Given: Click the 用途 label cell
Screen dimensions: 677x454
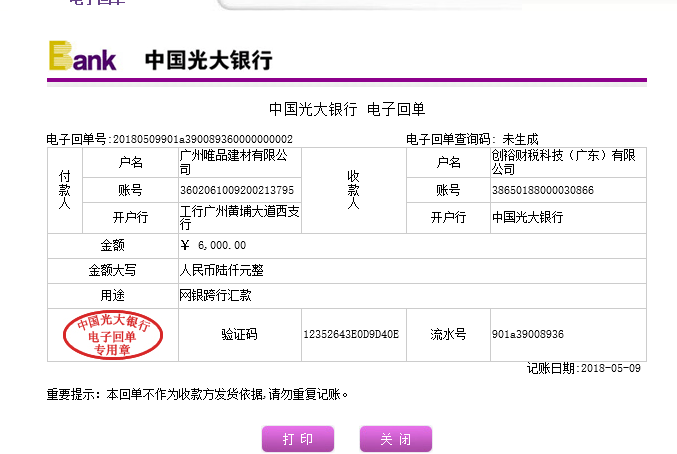Looking at the screenshot, I should (113, 296).
